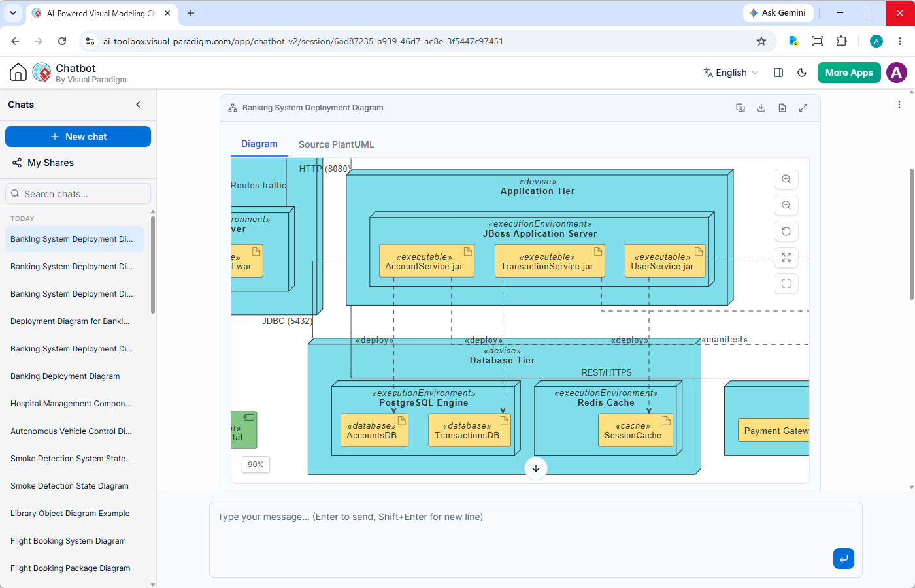Image resolution: width=915 pixels, height=588 pixels.
Task: Click the 90% zoom level indicator
Action: 256,465
